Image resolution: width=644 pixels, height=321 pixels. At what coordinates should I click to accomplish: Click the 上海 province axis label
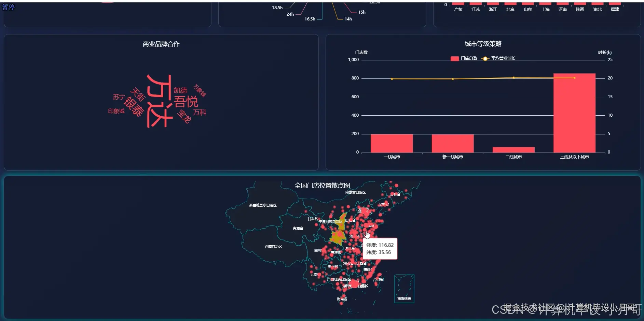point(545,10)
